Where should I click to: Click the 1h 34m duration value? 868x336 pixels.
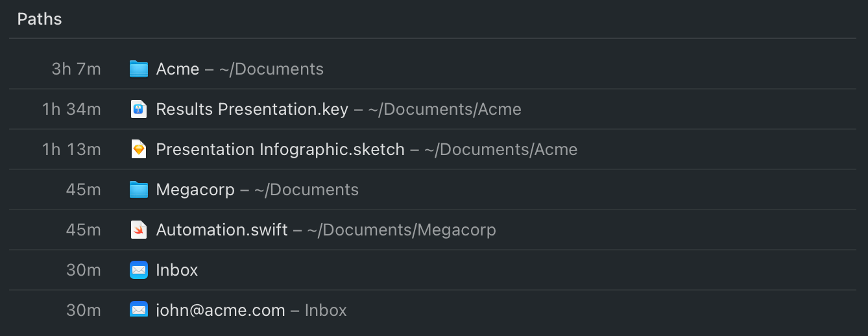[71, 109]
